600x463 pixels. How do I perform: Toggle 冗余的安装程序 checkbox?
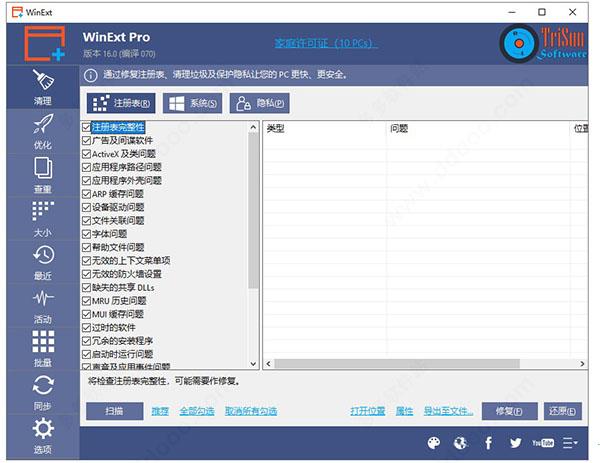[x=86, y=341]
